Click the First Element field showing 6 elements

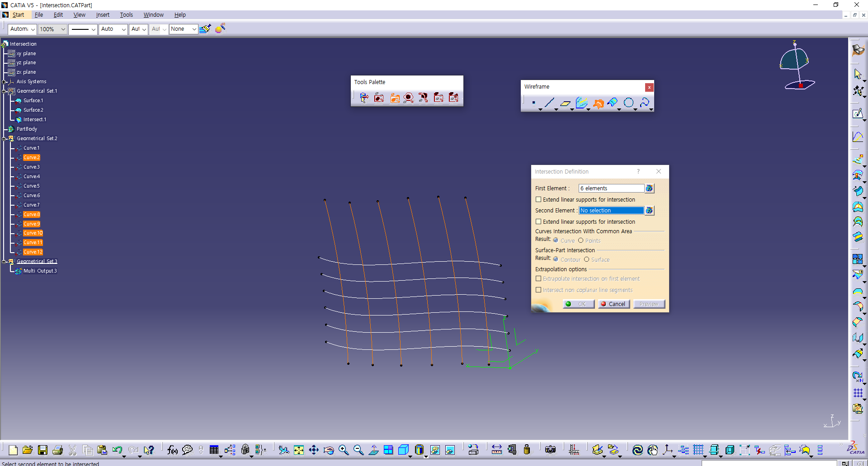click(611, 188)
